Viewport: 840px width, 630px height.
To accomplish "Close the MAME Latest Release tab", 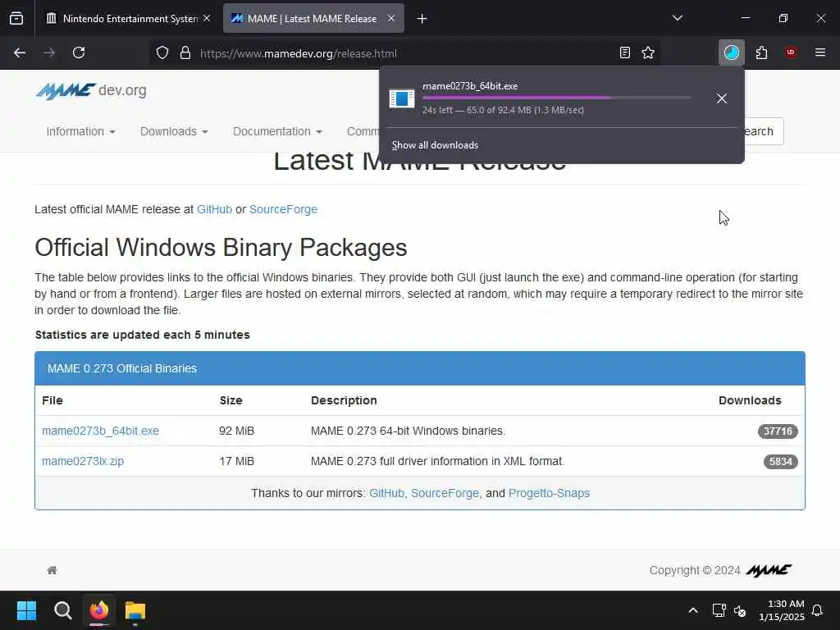I will pos(391,18).
